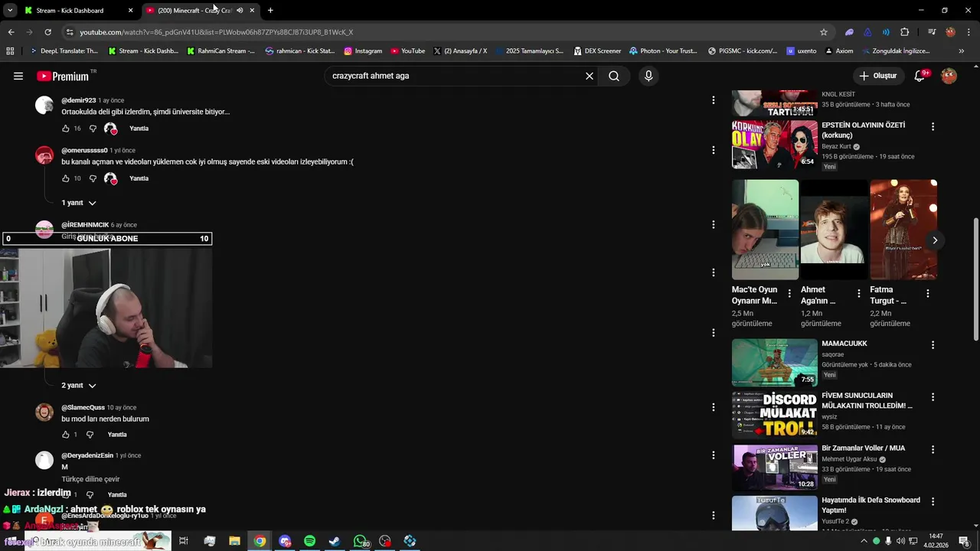Show next Shorts with the arrow
This screenshot has width=980, height=551.
(x=935, y=240)
